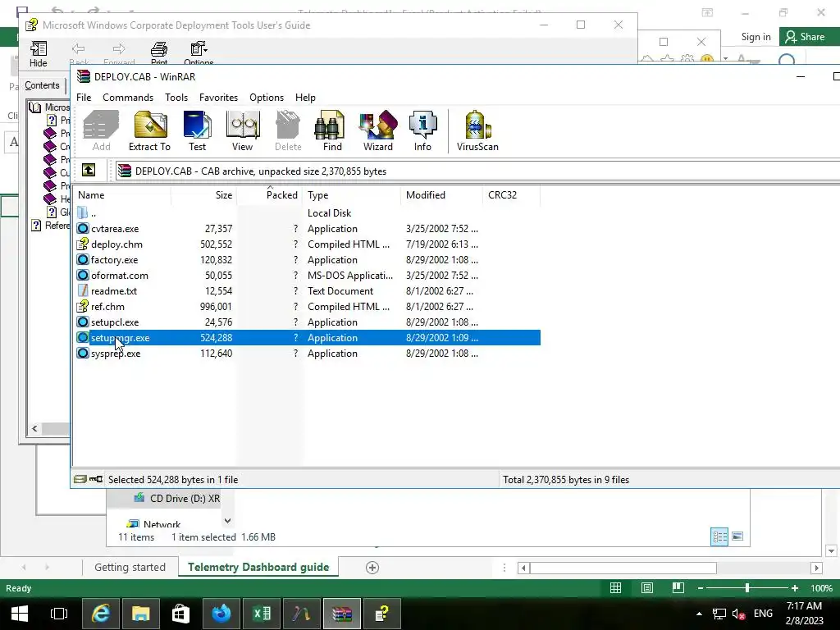The width and height of the screenshot is (840, 630).
Task: Click Extract To in WinRAR toolbar
Action: point(149,130)
